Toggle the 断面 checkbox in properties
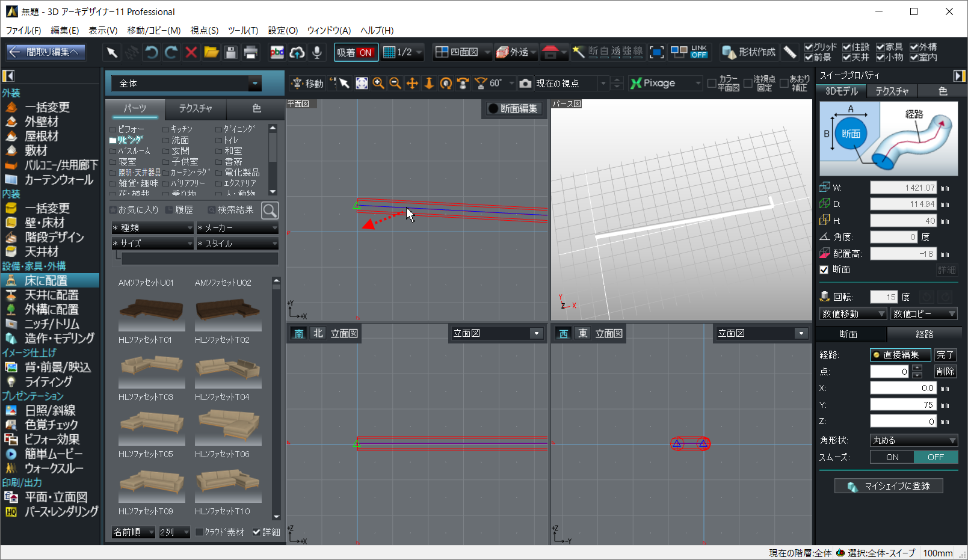 824,269
